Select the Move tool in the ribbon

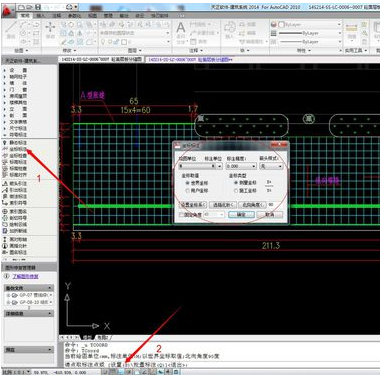pos(50,29)
